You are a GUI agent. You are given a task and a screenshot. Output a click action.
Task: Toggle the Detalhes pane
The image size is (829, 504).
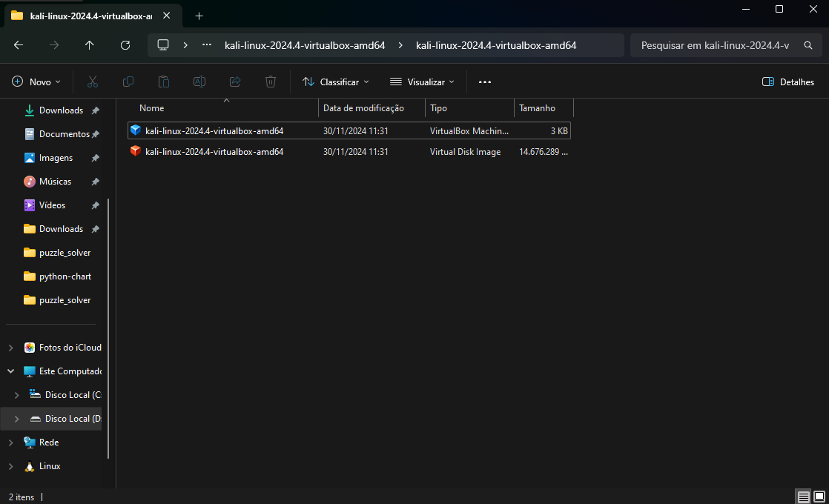tap(787, 82)
